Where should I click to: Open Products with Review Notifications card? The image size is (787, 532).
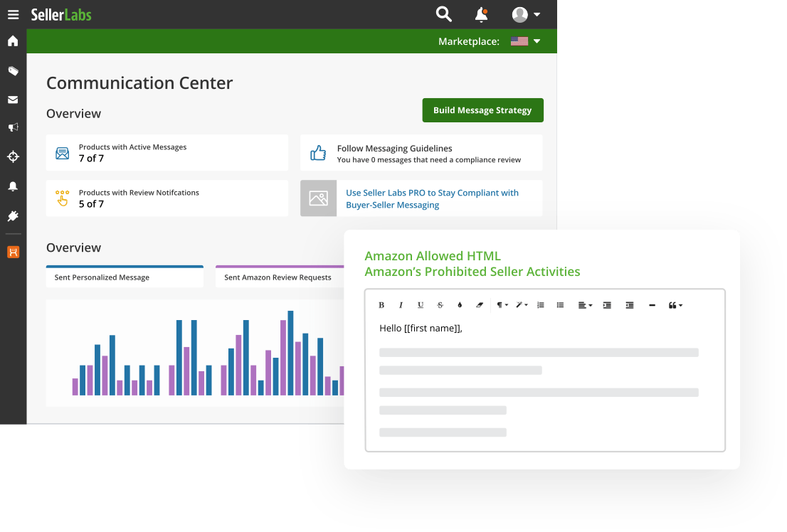click(x=167, y=198)
